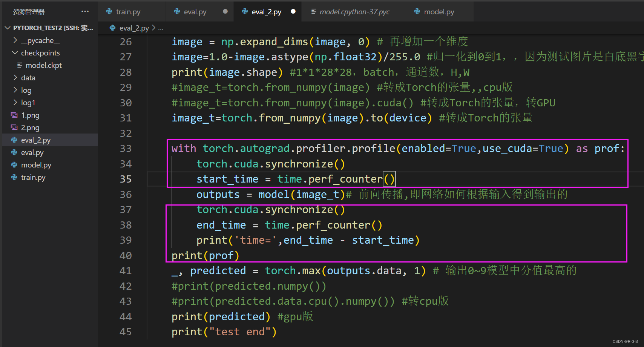
Task: Click the Python icon beside model.py in explorer
Action: coord(14,165)
